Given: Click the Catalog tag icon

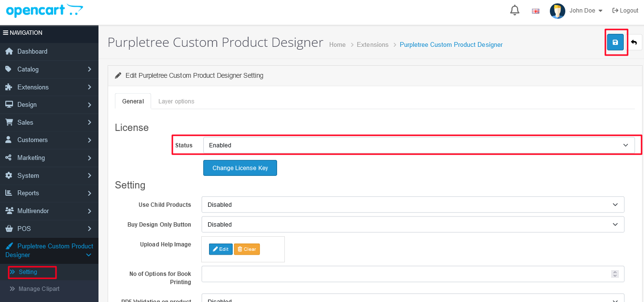Looking at the screenshot, I should coord(9,69).
